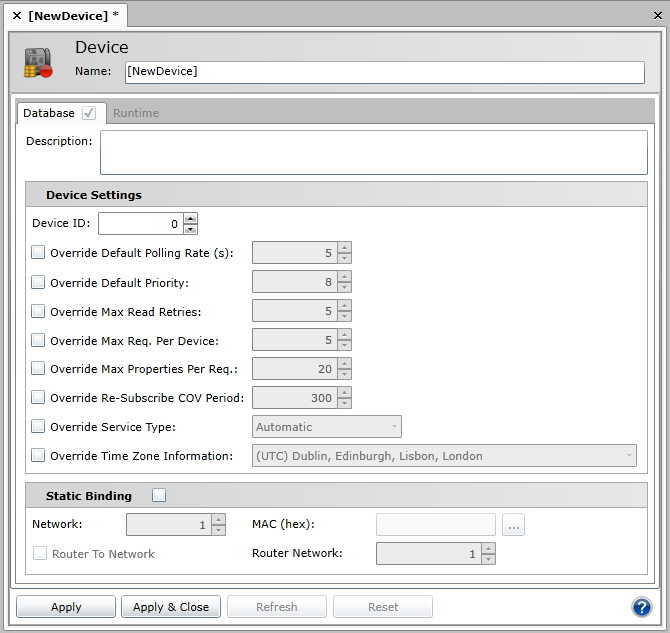
Task: Check the Static Binding checkbox
Action: click(x=159, y=495)
